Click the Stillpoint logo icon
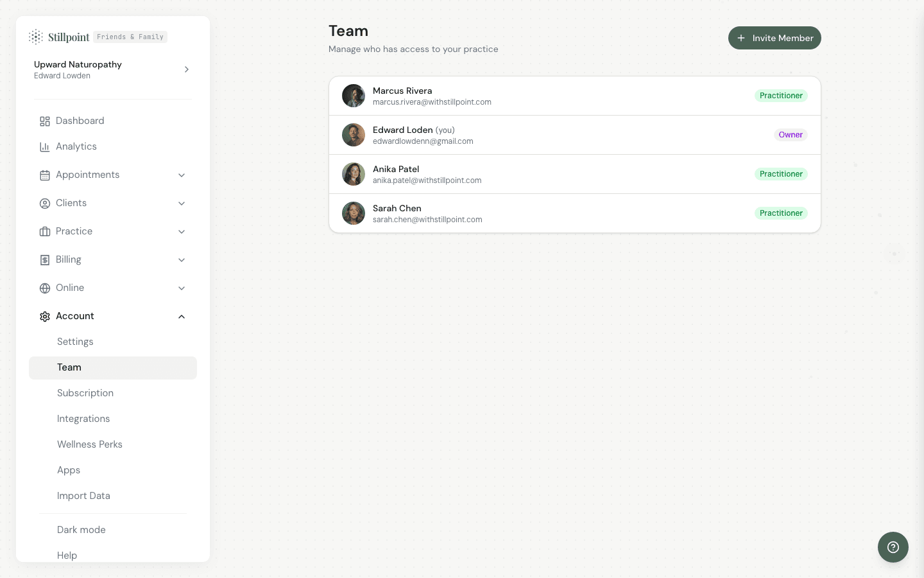This screenshot has height=578, width=924. click(36, 37)
